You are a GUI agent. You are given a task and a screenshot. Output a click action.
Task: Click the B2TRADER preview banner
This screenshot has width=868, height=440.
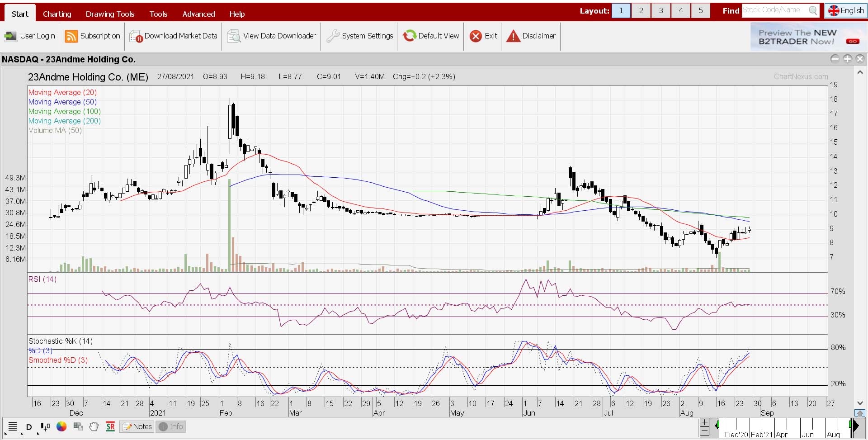[808, 37]
